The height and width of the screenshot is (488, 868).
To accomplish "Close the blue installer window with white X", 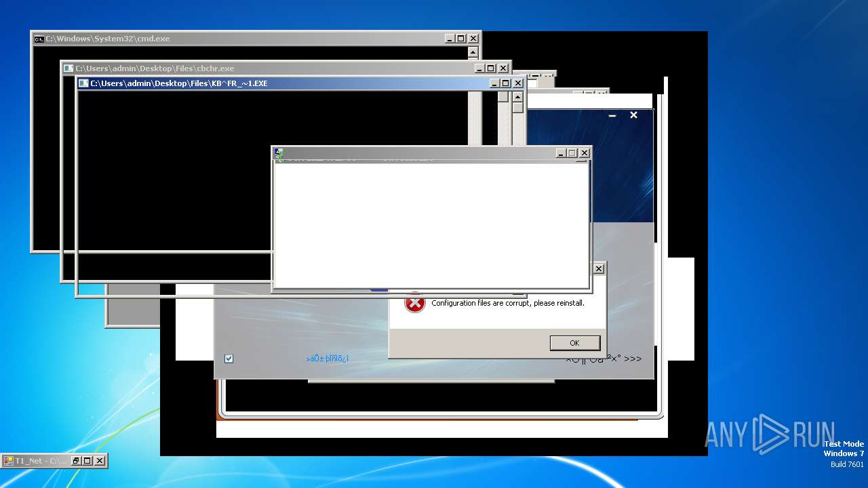I will click(633, 115).
